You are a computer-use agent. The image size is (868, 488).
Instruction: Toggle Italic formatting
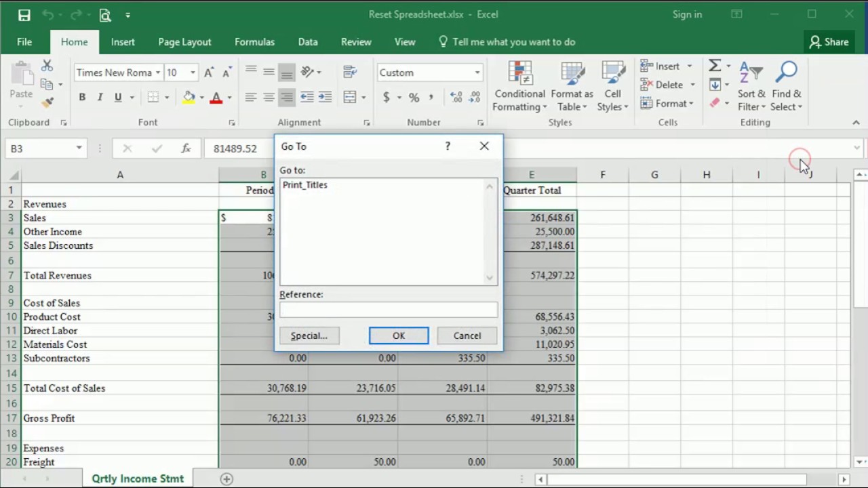(100, 98)
